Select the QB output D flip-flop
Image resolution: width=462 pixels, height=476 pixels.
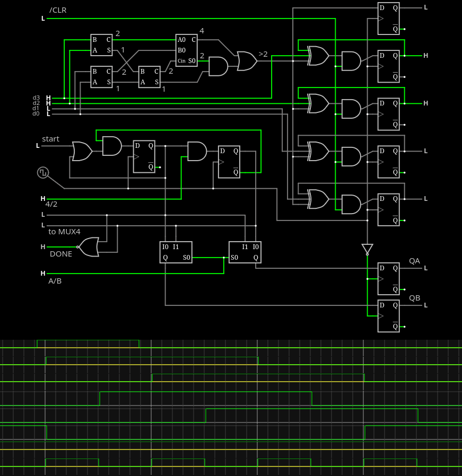pyautogui.click(x=388, y=316)
